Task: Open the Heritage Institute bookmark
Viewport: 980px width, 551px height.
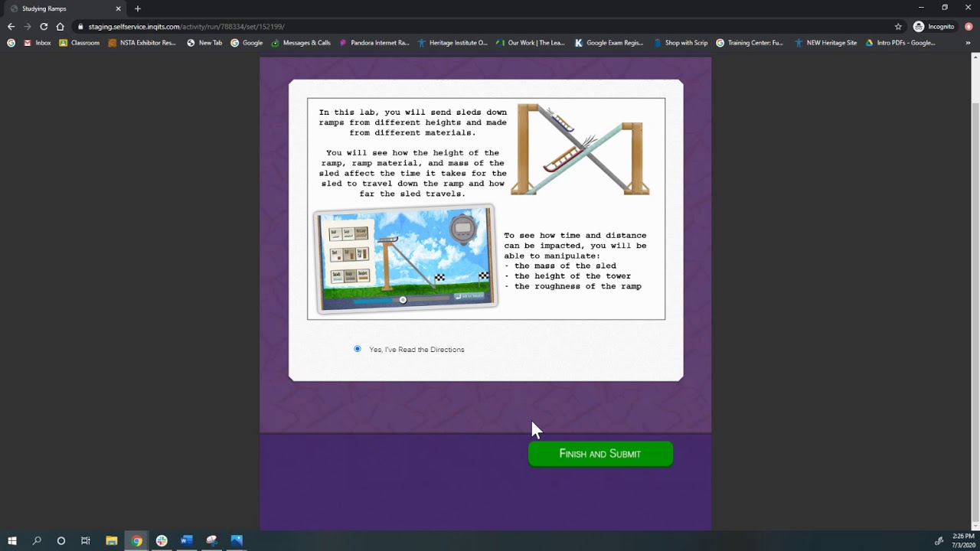Action: (x=452, y=43)
